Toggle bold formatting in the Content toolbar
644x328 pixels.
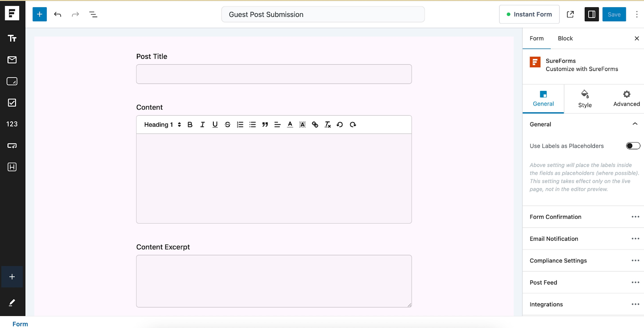pos(190,124)
